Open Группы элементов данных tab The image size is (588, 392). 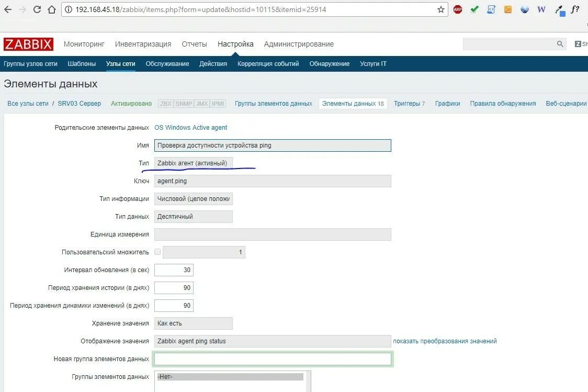[x=274, y=104]
